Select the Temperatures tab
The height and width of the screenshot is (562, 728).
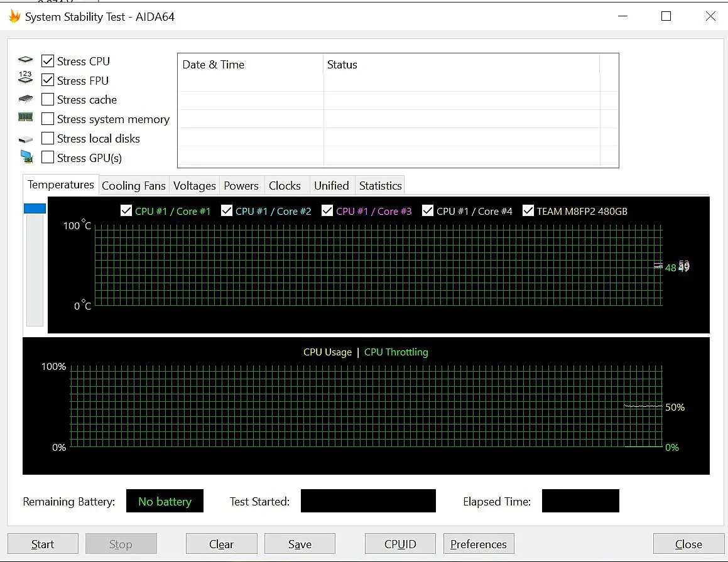click(x=61, y=185)
